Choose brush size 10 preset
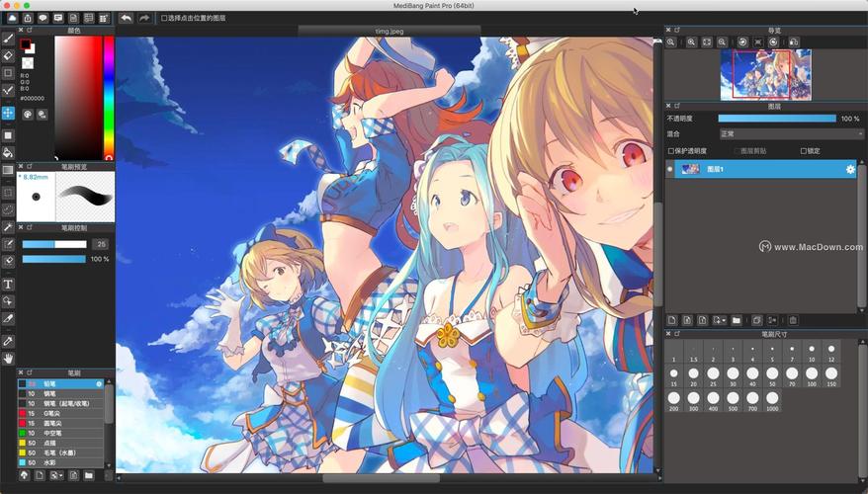868x494 pixels. 812,353
